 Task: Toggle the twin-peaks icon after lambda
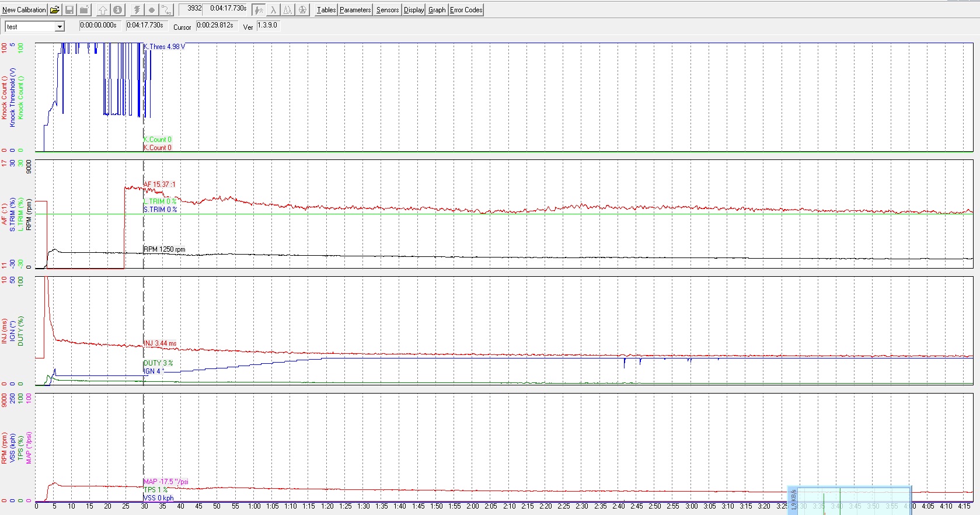(288, 10)
